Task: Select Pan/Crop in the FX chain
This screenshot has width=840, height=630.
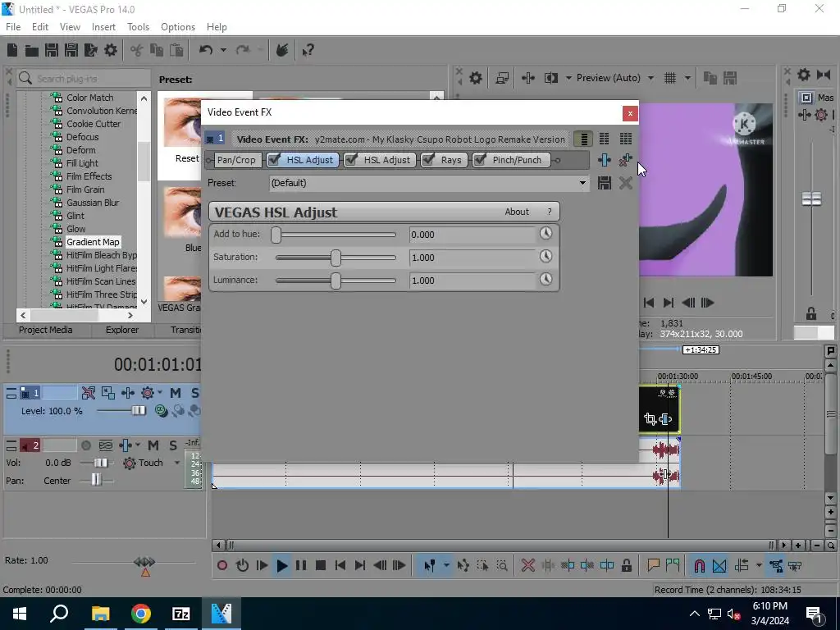Action: tap(236, 160)
